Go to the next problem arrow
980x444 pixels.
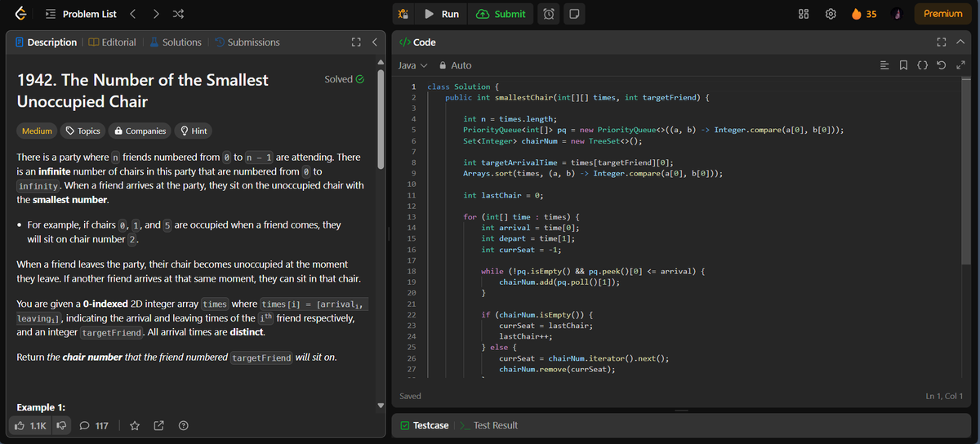[156, 14]
